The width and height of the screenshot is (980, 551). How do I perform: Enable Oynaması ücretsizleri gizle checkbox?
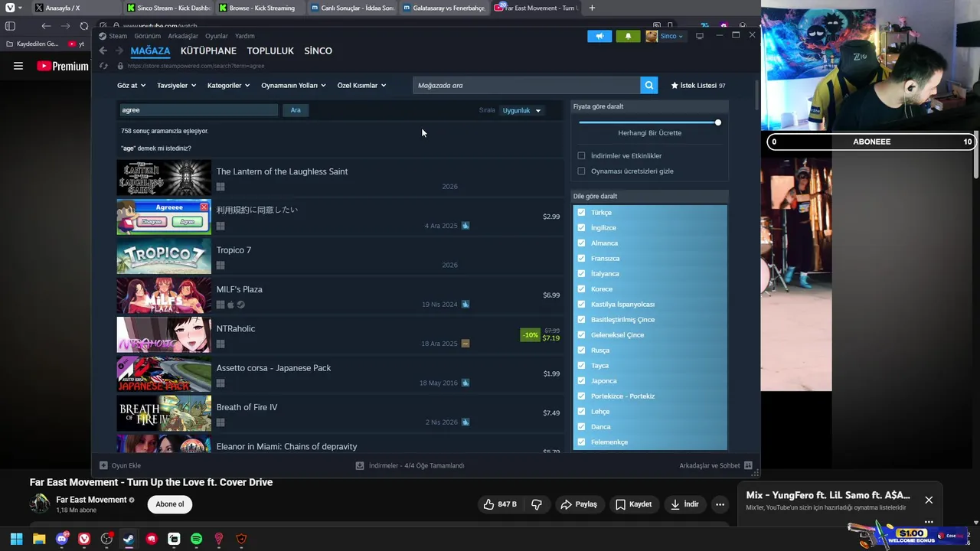point(581,171)
